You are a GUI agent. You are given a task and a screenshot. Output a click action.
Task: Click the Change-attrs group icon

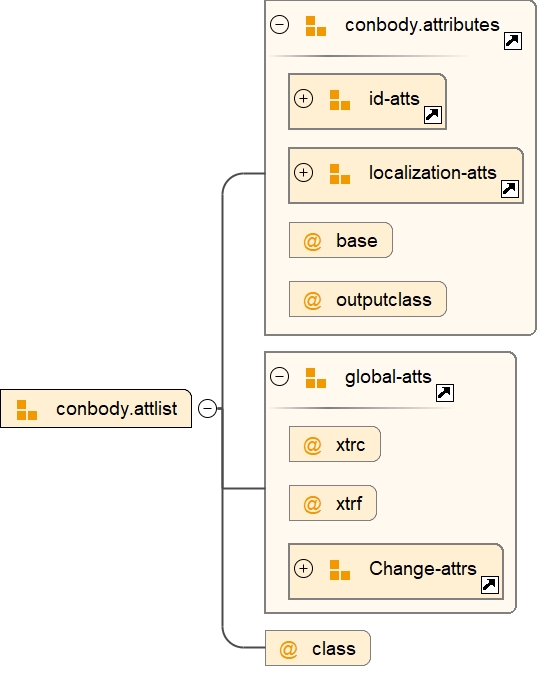(x=340, y=570)
